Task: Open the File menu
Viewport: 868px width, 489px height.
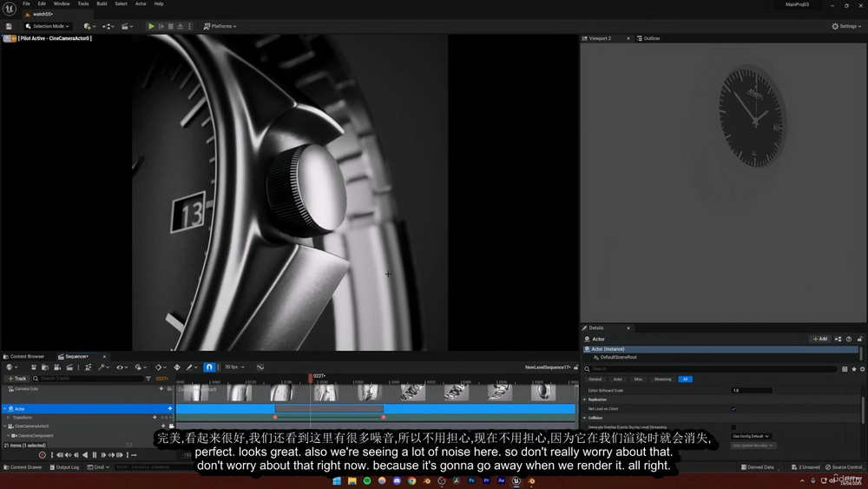Action: [26, 3]
